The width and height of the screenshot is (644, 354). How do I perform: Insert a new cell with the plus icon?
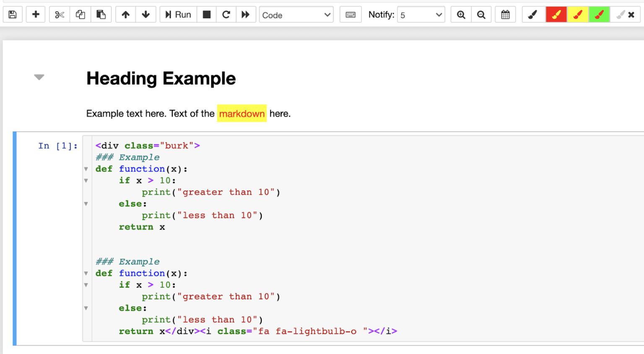pos(36,14)
